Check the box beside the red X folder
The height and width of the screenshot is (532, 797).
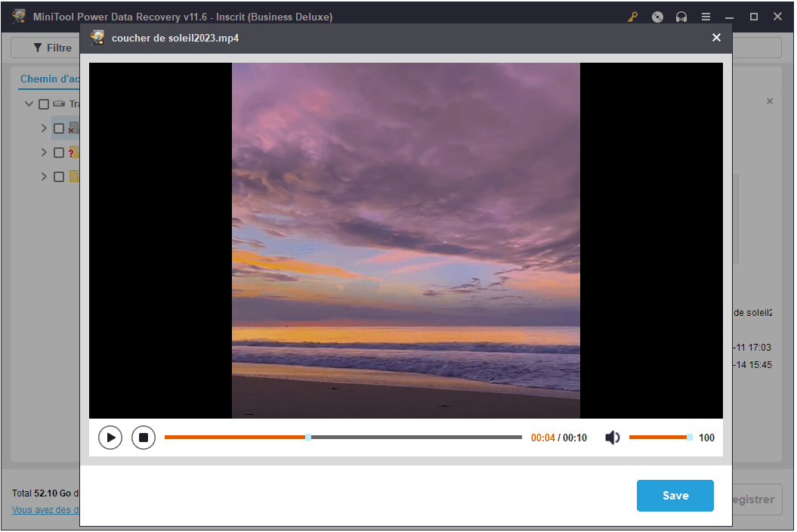coord(59,128)
